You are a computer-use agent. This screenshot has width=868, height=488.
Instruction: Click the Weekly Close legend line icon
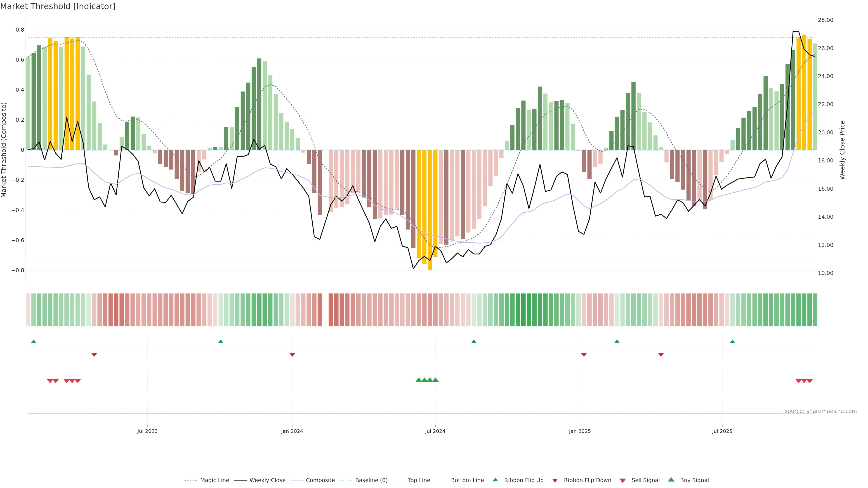point(240,480)
